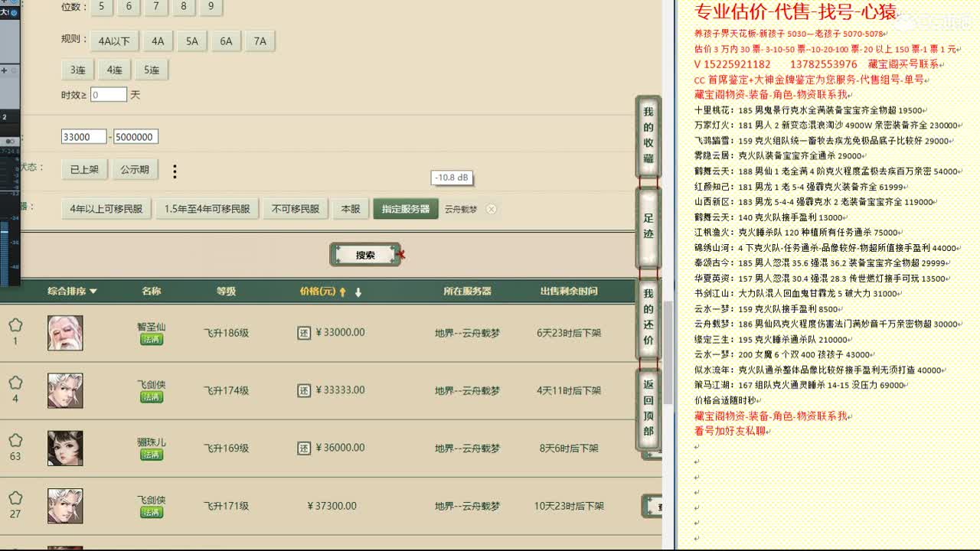
Task: Sort by 出售剩余时间 column header
Action: click(569, 292)
